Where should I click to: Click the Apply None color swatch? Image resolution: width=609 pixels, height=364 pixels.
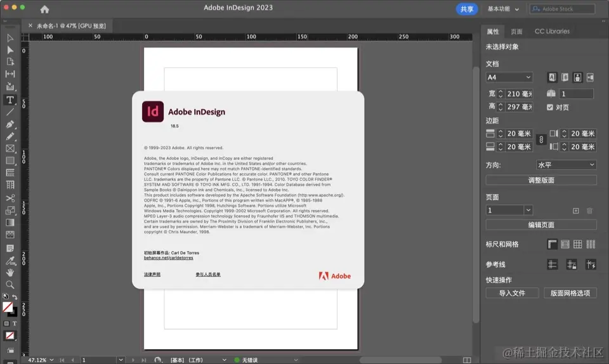pyautogui.click(x=10, y=335)
